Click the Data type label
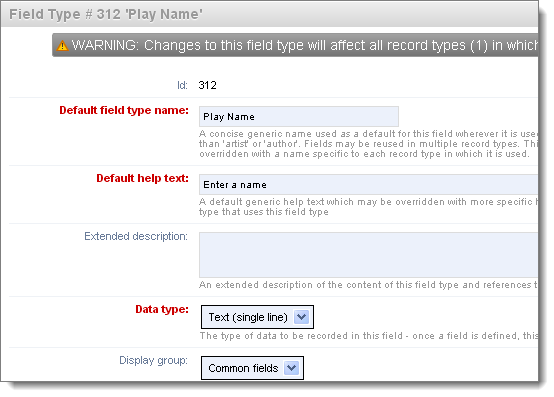Image resolution: width=554 pixels, height=397 pixels. click(162, 309)
